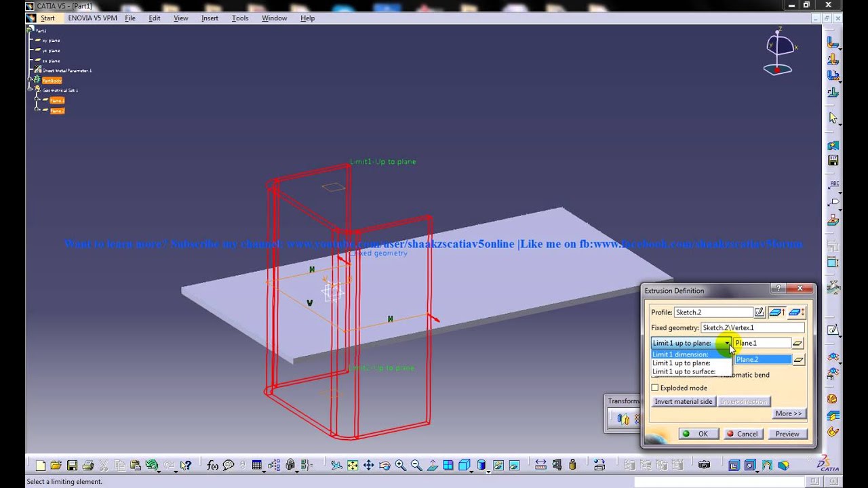Click the Open file folder icon
Screen dimensions: 868x488
(x=56, y=465)
